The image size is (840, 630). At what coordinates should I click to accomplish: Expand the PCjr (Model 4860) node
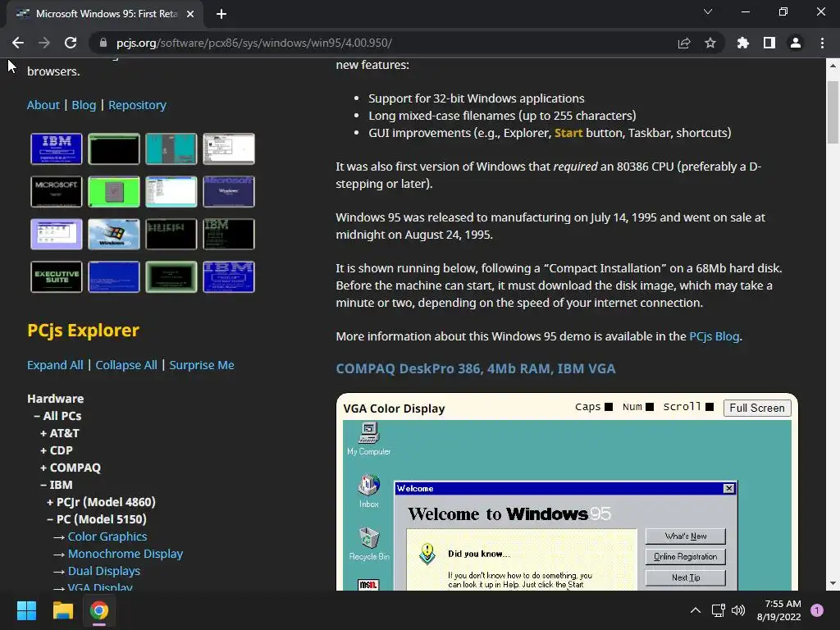pyautogui.click(x=101, y=502)
